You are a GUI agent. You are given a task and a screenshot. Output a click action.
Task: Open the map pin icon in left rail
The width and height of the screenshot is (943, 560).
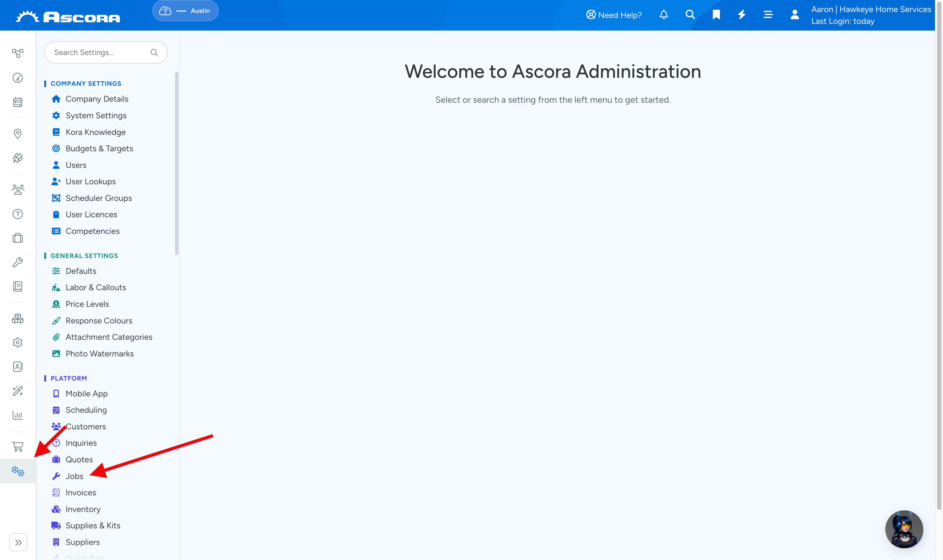(18, 134)
